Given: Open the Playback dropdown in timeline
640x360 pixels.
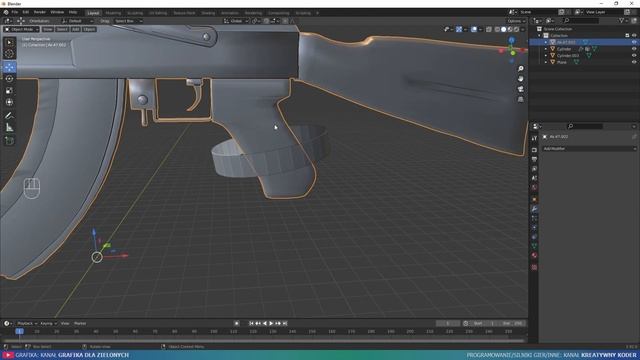Looking at the screenshot, I should 27,323.
